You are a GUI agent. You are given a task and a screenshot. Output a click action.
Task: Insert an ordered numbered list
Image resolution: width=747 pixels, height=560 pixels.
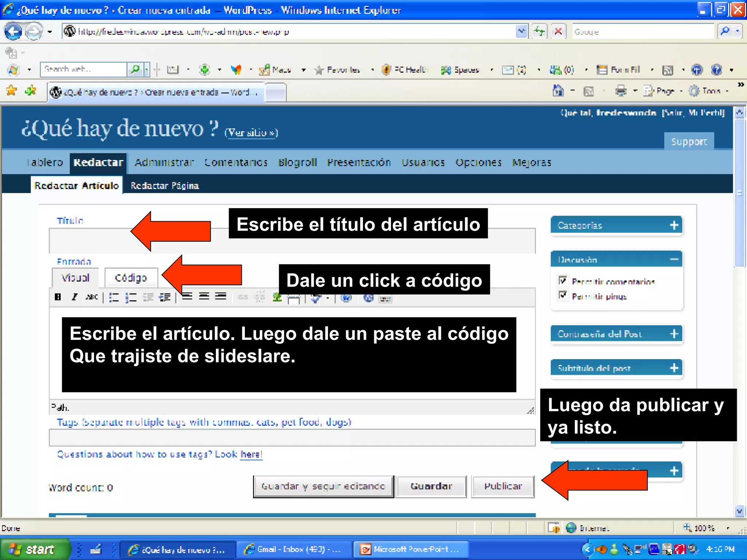pyautogui.click(x=131, y=297)
